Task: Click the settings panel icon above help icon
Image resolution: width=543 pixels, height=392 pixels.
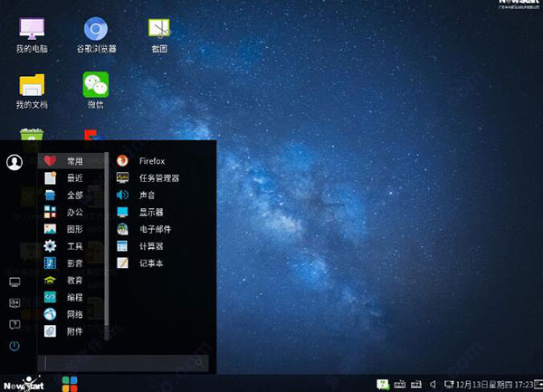Action: (x=14, y=303)
